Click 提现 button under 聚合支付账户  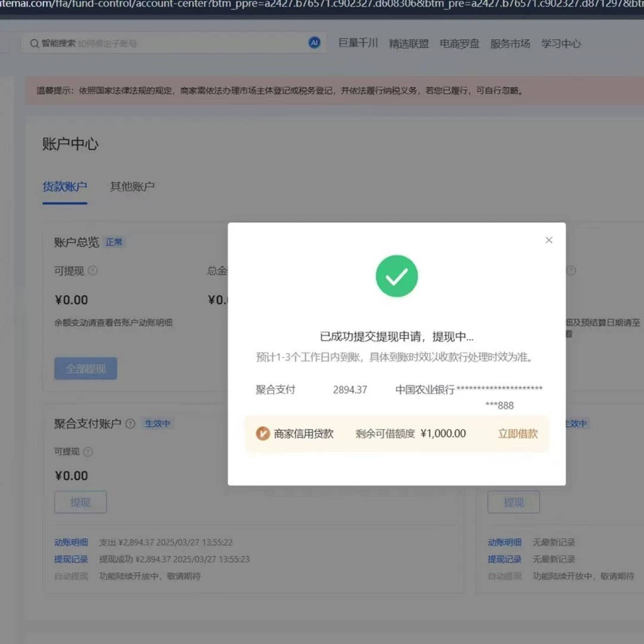coord(80,502)
